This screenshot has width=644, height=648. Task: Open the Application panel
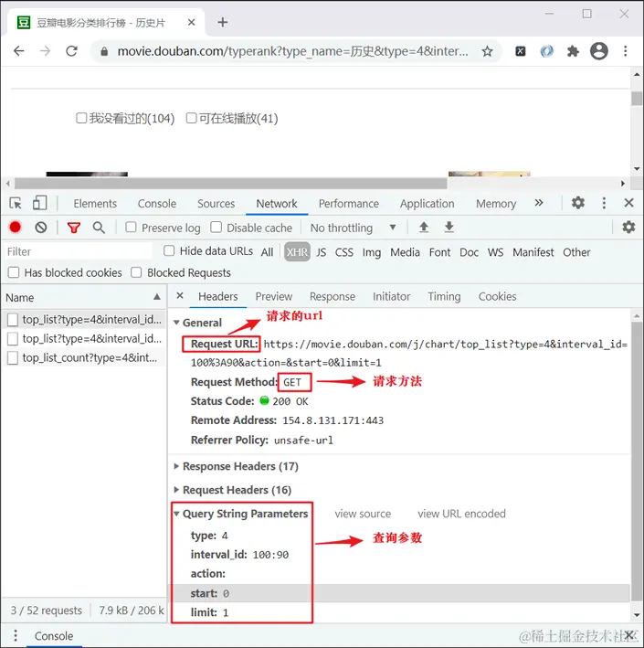pos(428,204)
